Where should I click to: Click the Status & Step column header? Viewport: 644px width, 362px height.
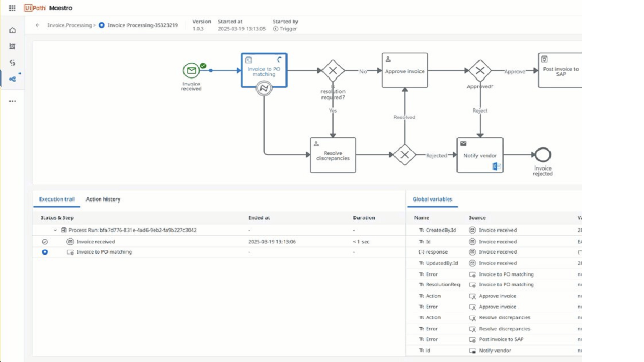tap(57, 218)
